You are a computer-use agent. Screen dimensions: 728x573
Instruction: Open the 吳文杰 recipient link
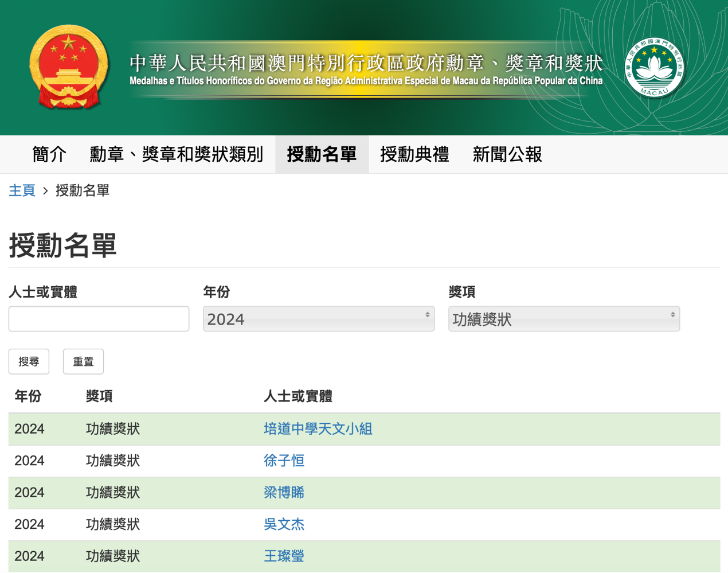[x=284, y=524]
